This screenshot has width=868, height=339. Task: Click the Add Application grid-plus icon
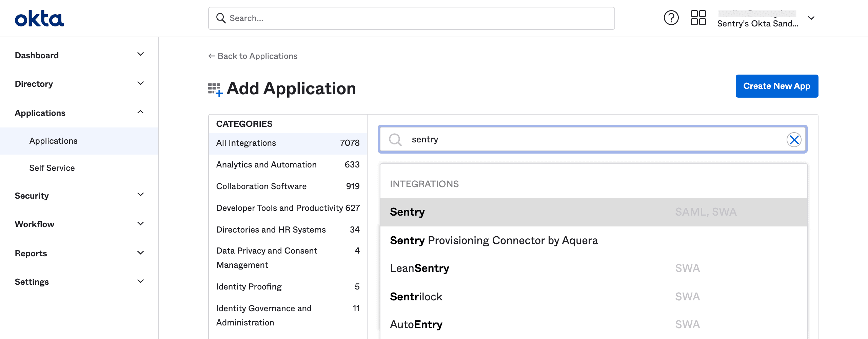pos(215,89)
